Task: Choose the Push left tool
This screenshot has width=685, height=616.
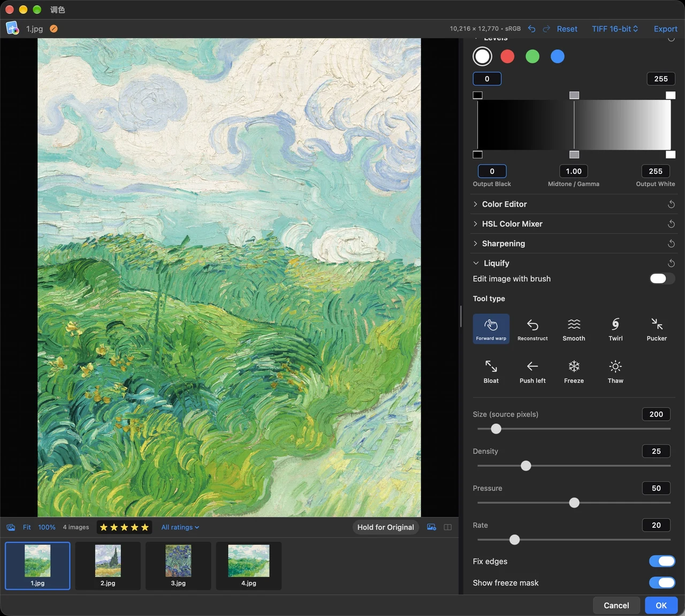Action: [532, 371]
